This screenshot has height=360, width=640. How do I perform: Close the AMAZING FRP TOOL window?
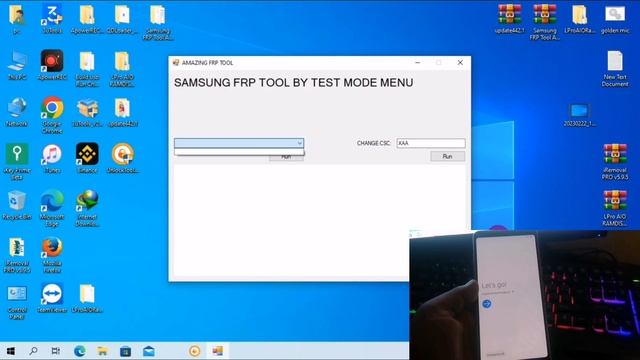tap(460, 62)
